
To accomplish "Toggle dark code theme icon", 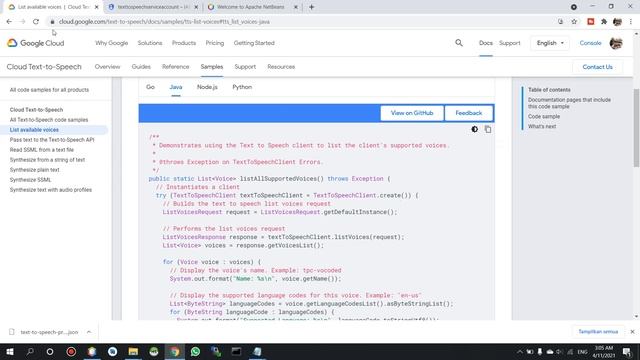I will coord(474,129).
